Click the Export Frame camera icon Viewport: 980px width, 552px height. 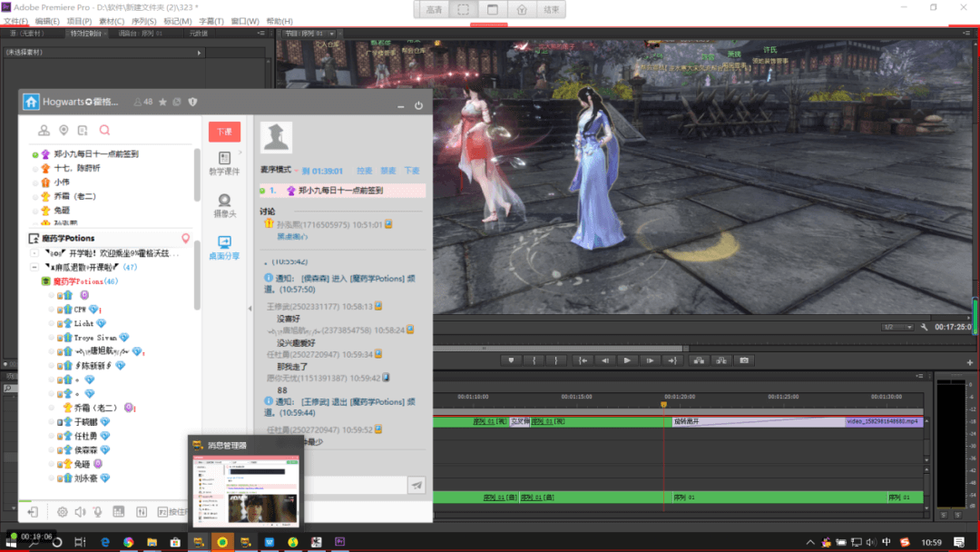point(744,360)
